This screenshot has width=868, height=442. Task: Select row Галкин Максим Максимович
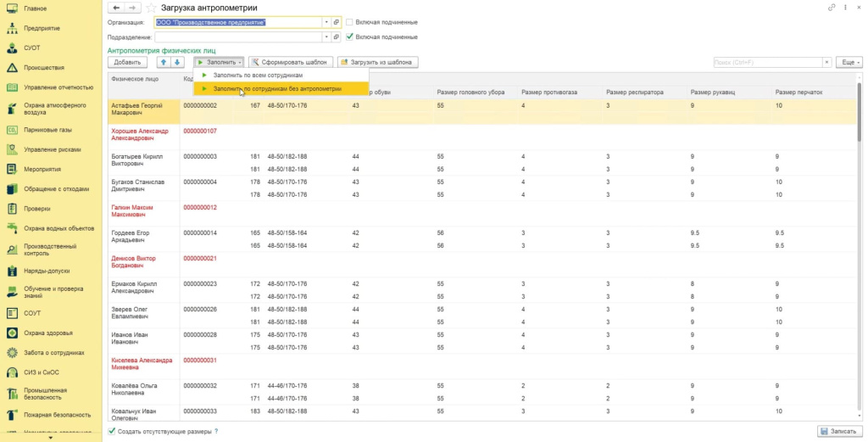pos(481,214)
